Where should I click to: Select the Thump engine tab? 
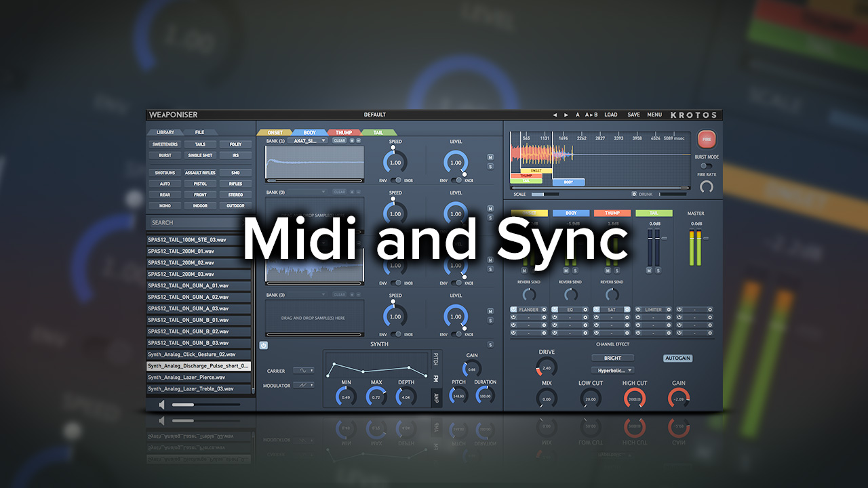coord(344,132)
